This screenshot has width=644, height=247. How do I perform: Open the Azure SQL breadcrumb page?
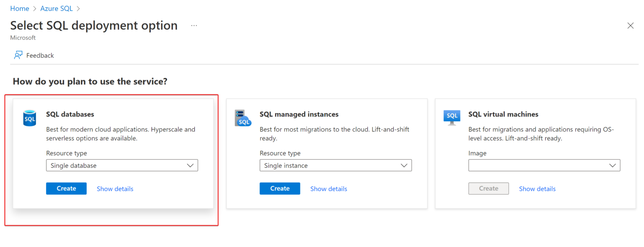(x=56, y=8)
